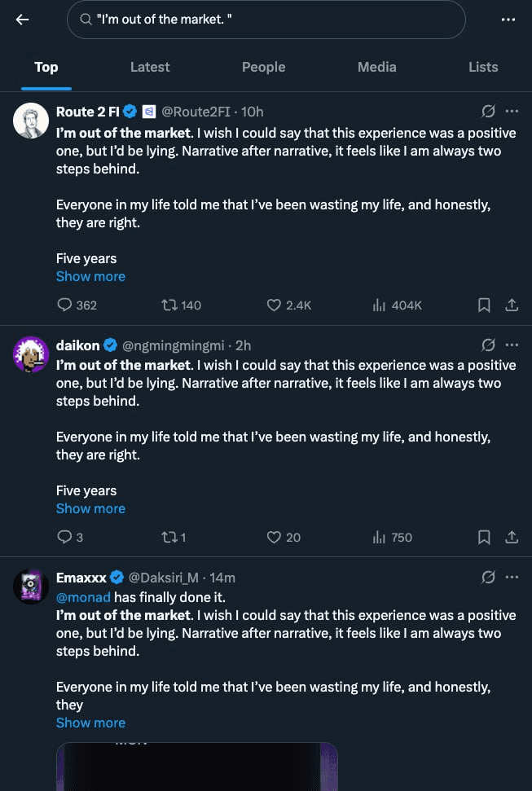532x791 pixels.
Task: Expand daikon's post with Show more
Action: pyautogui.click(x=90, y=508)
